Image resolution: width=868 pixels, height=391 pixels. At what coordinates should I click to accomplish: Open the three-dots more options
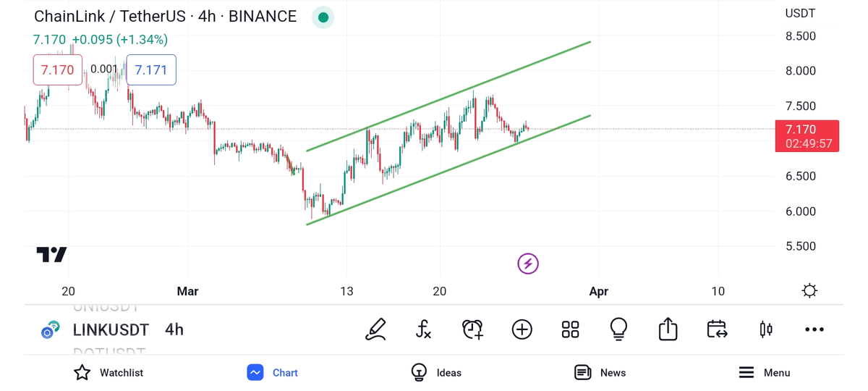click(814, 329)
